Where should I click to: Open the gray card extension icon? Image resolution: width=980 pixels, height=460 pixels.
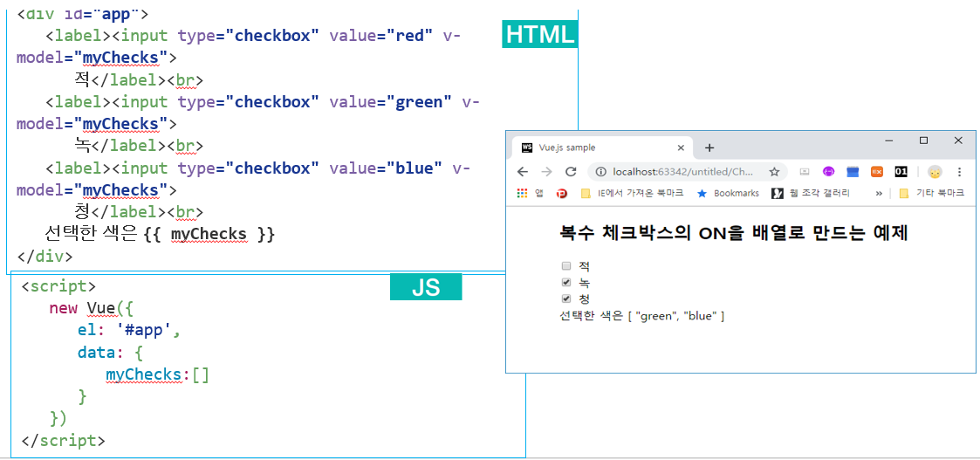805,172
